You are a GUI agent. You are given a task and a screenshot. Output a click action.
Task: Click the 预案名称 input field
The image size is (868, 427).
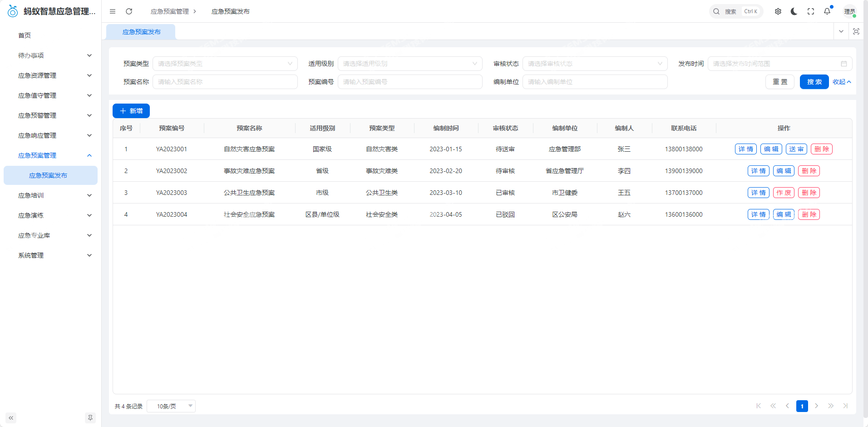click(x=225, y=82)
